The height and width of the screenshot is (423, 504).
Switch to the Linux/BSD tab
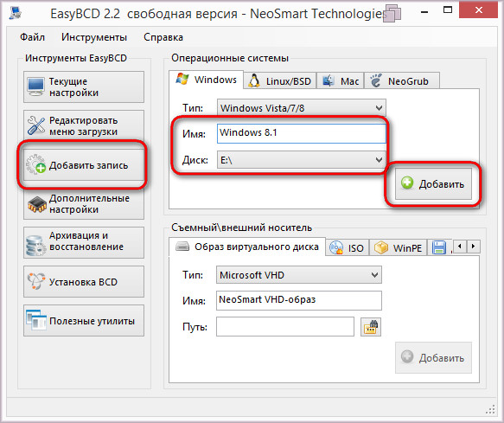(x=280, y=80)
